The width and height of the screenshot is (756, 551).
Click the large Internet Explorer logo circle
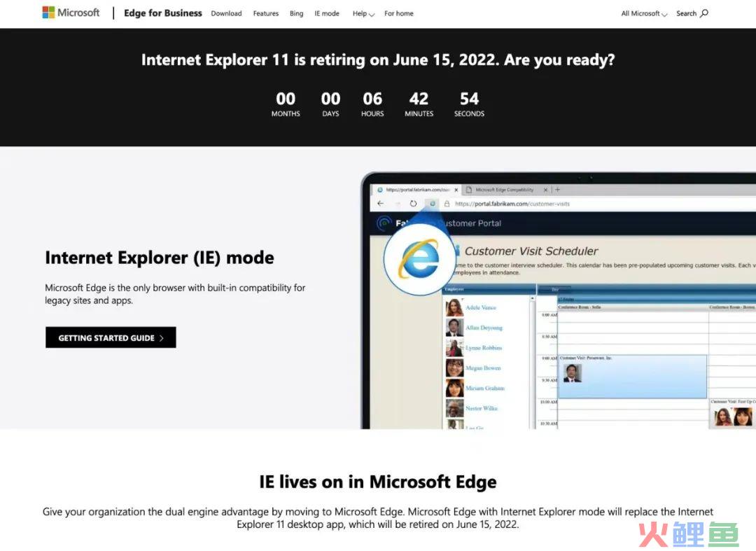pos(419,259)
